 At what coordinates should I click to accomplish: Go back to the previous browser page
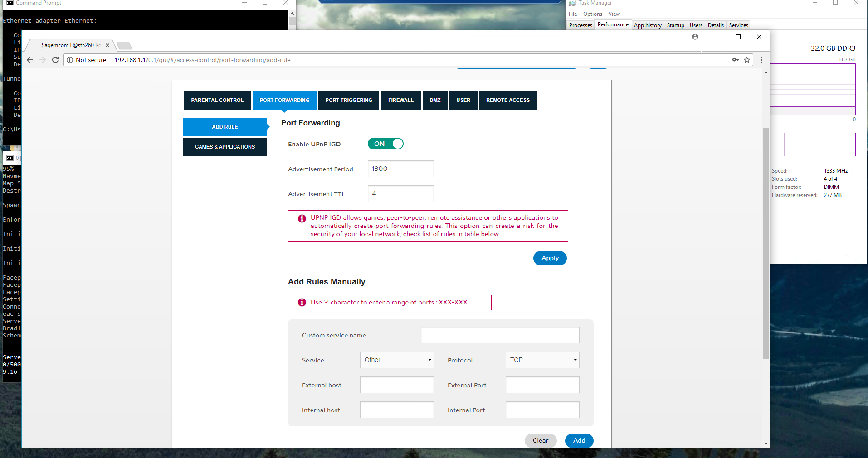coord(30,60)
